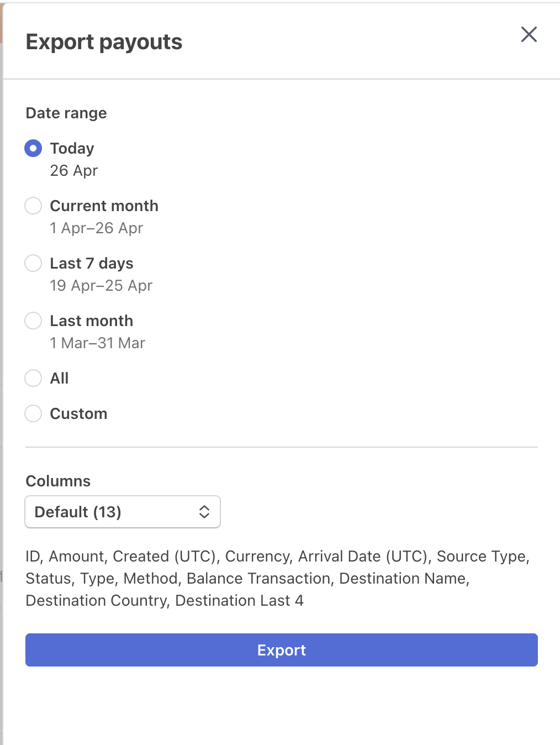The height and width of the screenshot is (745, 560).
Task: Close the Export payouts dialog
Action: pyautogui.click(x=529, y=34)
